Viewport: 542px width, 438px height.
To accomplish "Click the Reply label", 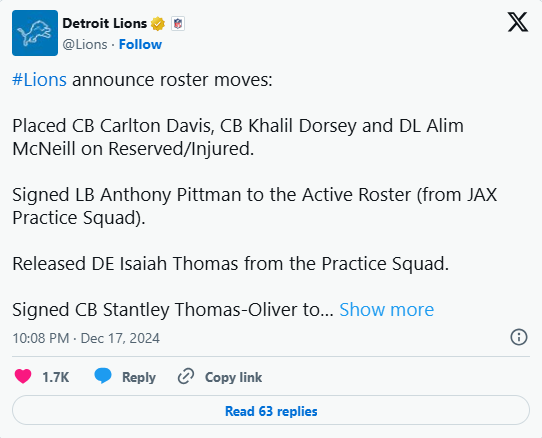I will pos(139,377).
